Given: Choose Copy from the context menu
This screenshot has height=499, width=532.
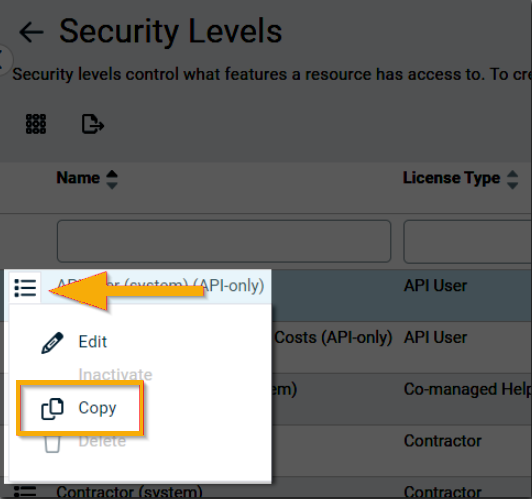Looking at the screenshot, I should click(x=97, y=408).
